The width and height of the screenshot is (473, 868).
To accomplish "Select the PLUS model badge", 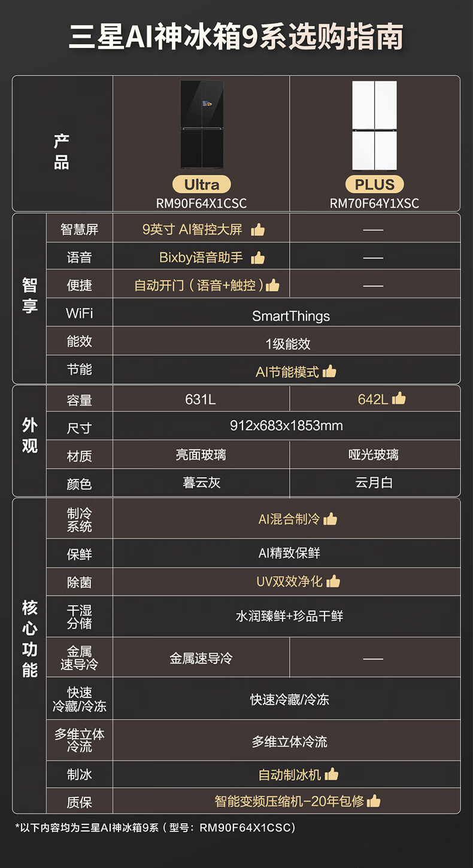I will click(375, 184).
